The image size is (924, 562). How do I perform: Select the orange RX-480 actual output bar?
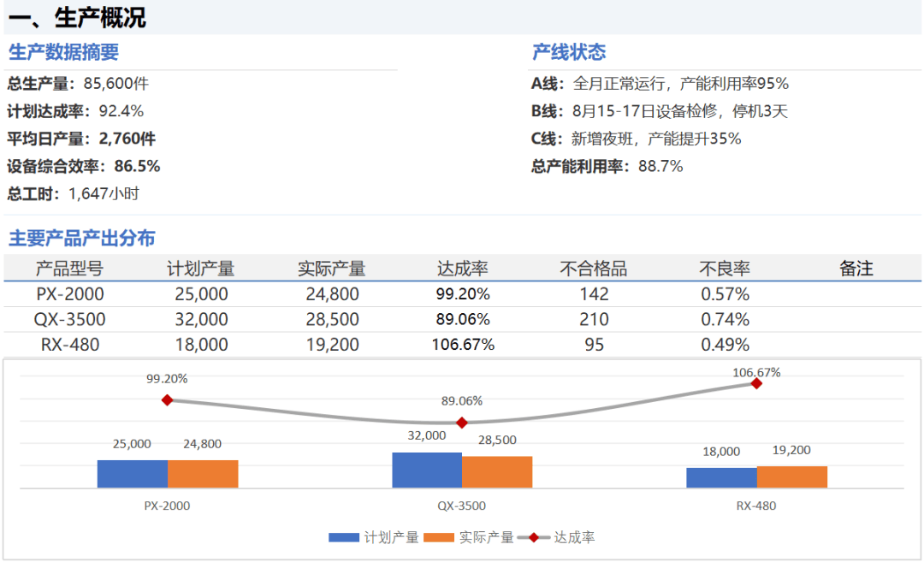pyautogui.click(x=792, y=477)
